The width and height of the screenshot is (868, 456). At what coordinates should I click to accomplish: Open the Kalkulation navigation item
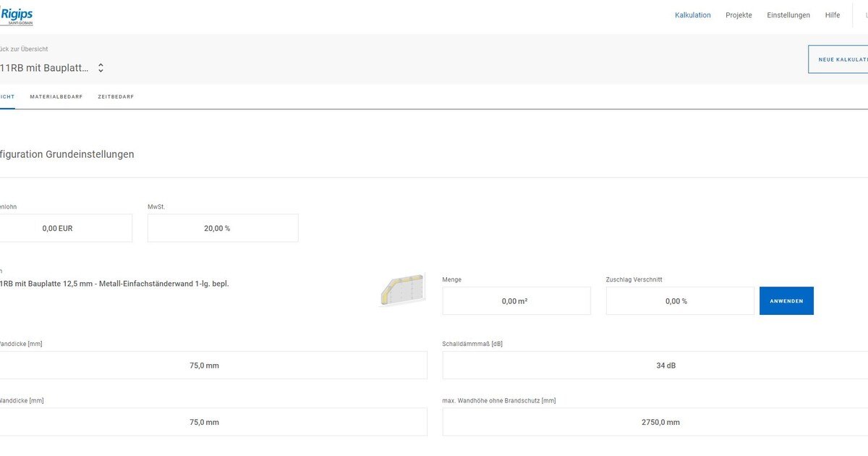click(x=692, y=15)
